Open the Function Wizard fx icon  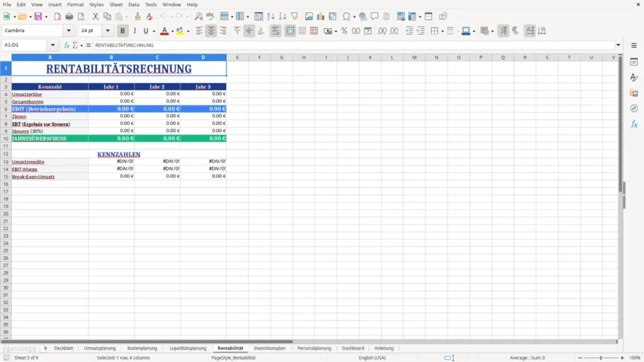tap(67, 45)
